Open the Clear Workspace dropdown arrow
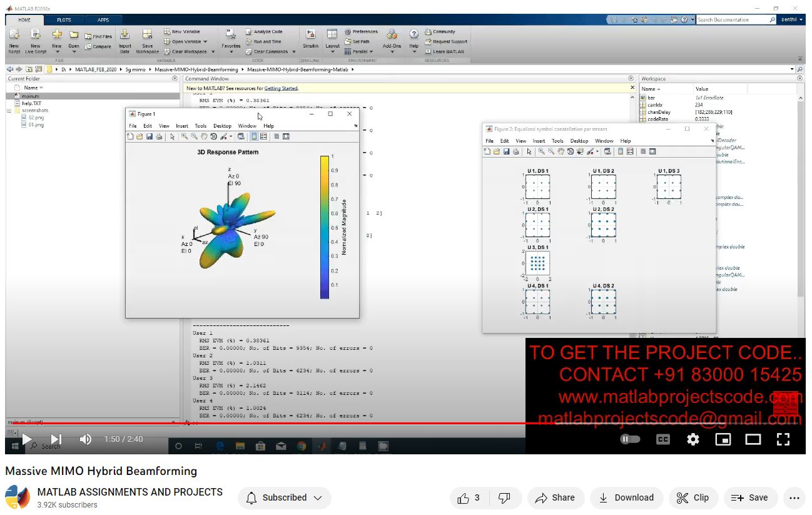The image size is (812, 515). [x=213, y=52]
